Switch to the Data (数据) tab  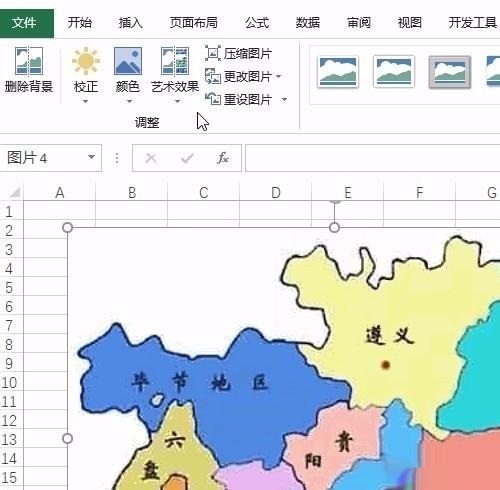308,23
